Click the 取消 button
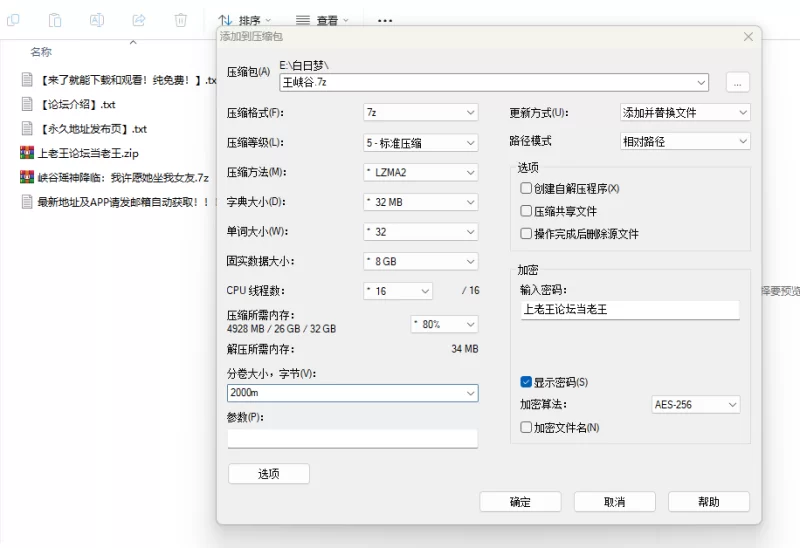The height and width of the screenshot is (548, 800). [x=615, y=502]
